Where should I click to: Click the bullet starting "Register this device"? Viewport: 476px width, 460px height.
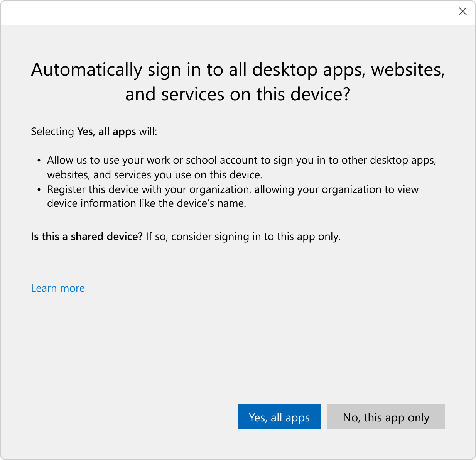coord(233,196)
